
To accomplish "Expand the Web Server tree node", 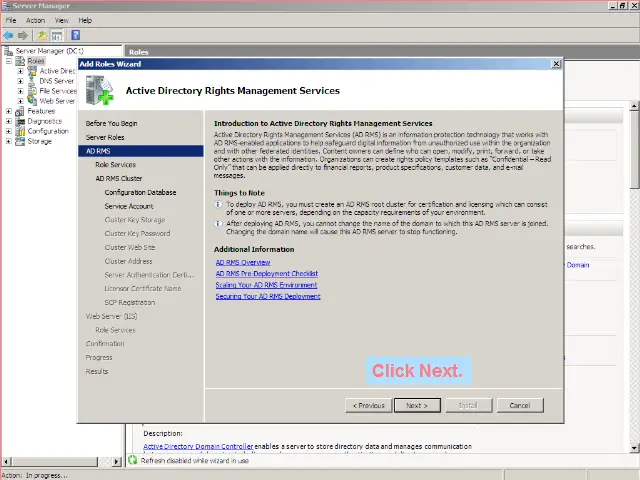I will click(x=20, y=101).
